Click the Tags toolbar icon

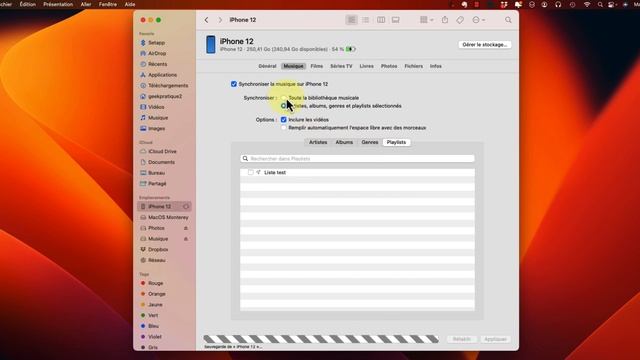coord(460,20)
